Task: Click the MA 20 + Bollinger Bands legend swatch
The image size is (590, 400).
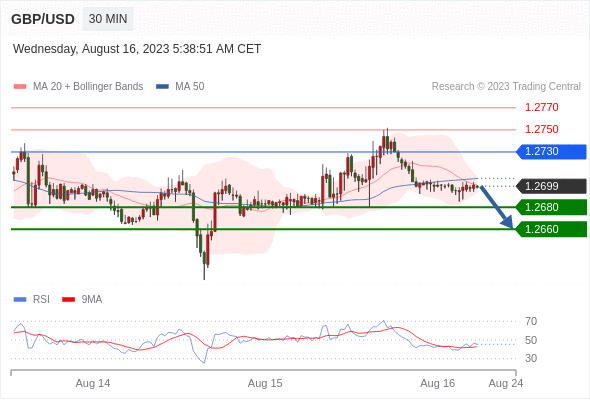Action: point(20,87)
